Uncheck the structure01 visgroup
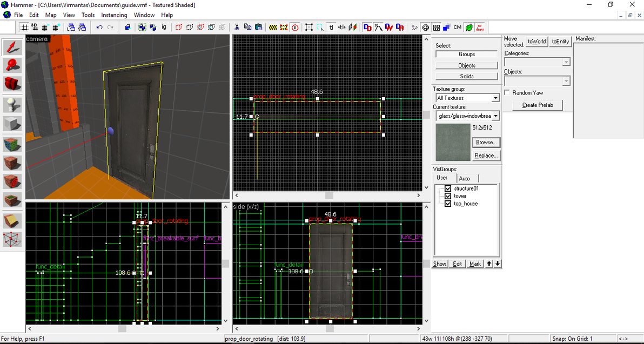The image size is (644, 344). [448, 188]
